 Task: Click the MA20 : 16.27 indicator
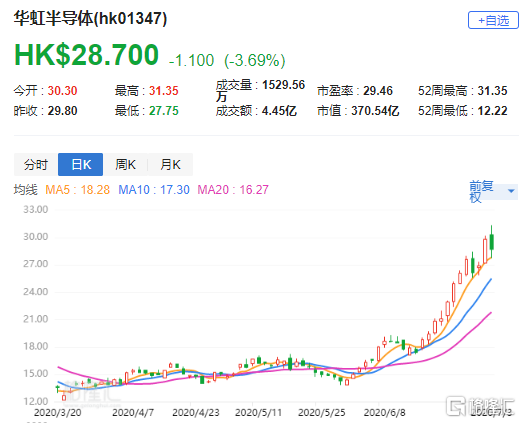click(233, 190)
